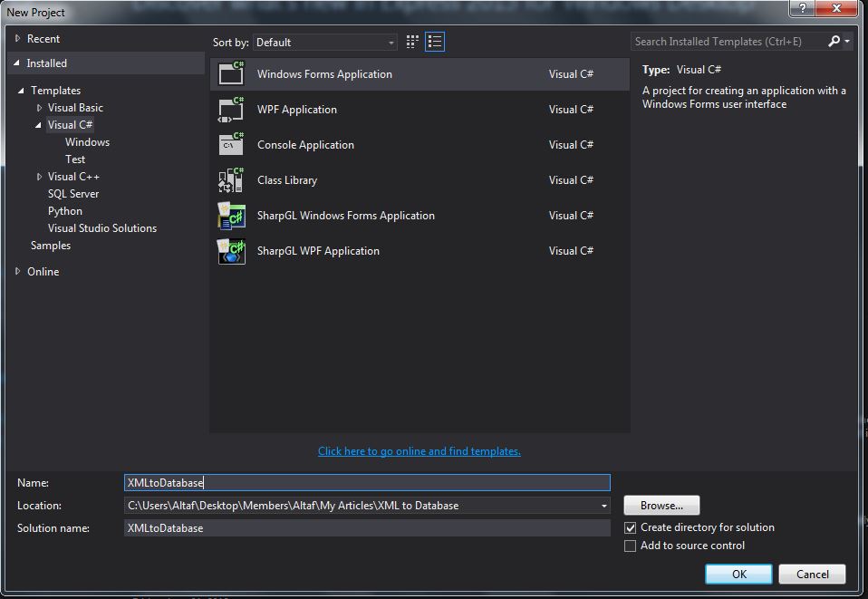The width and height of the screenshot is (868, 599).
Task: Uncheck Create directory for solution
Action: pyautogui.click(x=629, y=527)
